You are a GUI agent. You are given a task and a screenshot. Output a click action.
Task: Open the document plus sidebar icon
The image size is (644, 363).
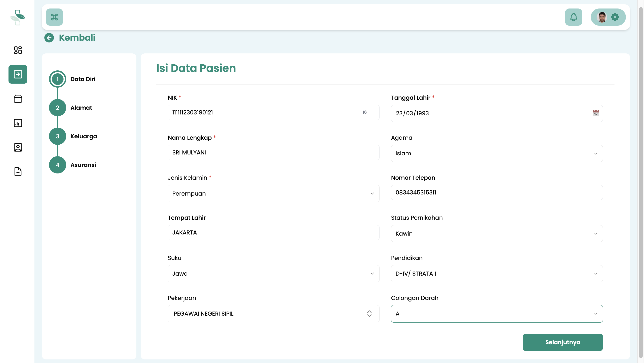click(18, 172)
